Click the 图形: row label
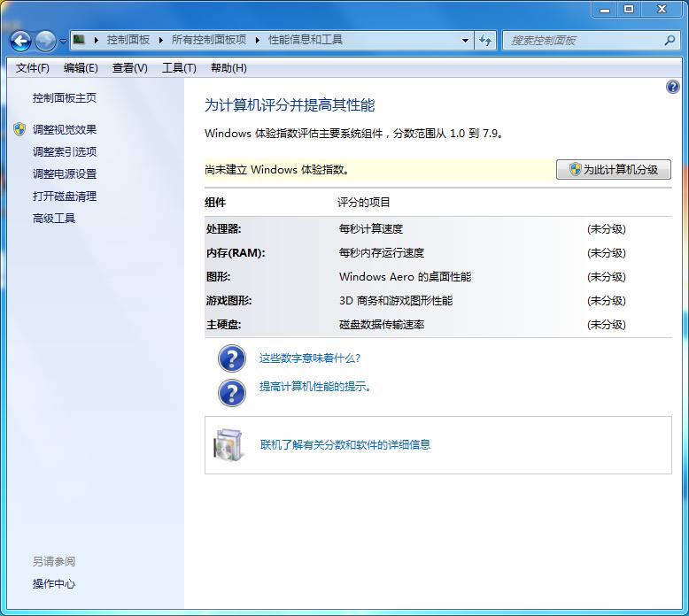The height and width of the screenshot is (616, 689). coord(219,277)
